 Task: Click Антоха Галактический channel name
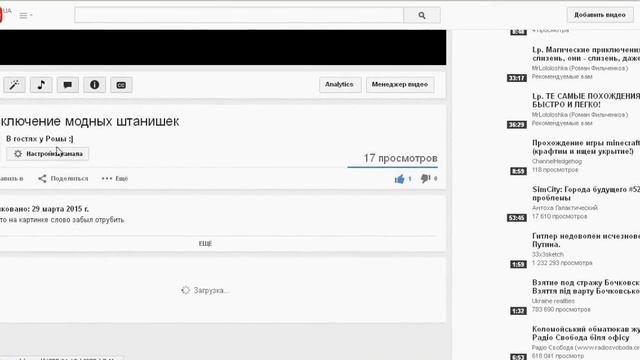[x=564, y=208]
